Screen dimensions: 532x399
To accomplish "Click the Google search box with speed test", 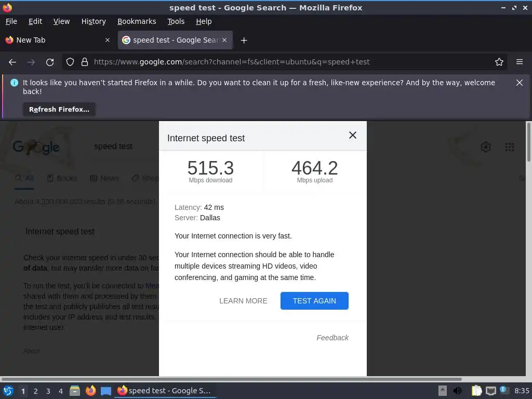I will (113, 147).
